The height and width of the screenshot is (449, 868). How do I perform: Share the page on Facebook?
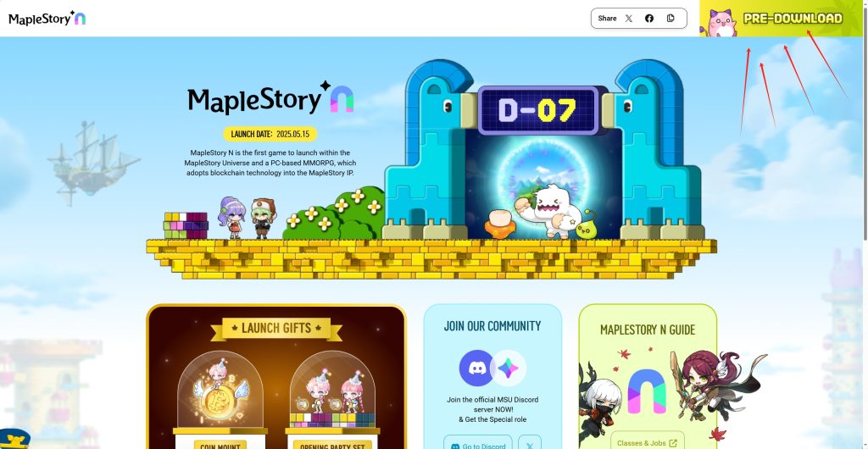coord(649,19)
